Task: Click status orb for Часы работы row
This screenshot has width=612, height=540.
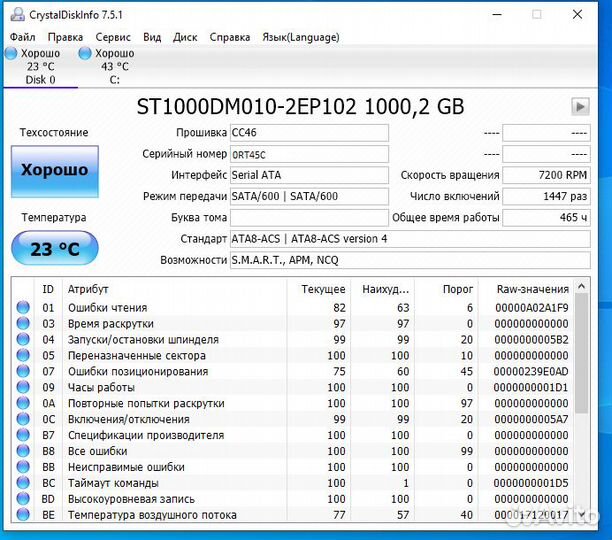Action: [x=23, y=387]
